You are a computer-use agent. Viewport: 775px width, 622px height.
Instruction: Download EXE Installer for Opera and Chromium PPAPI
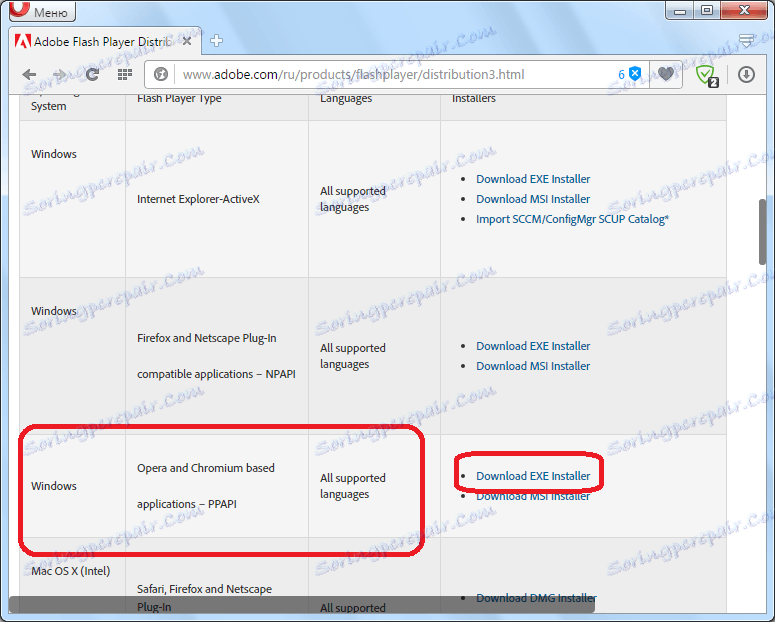pyautogui.click(x=533, y=476)
